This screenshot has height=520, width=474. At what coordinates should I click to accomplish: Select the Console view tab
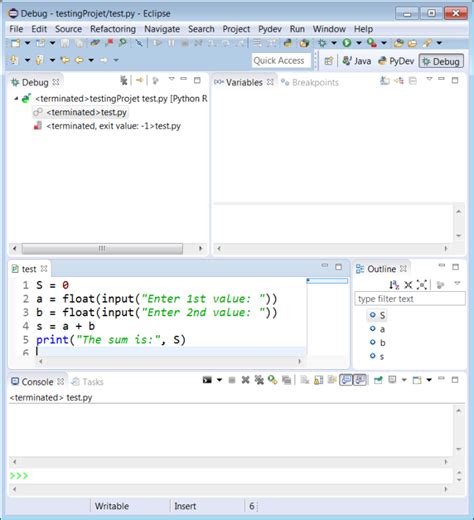(x=37, y=382)
